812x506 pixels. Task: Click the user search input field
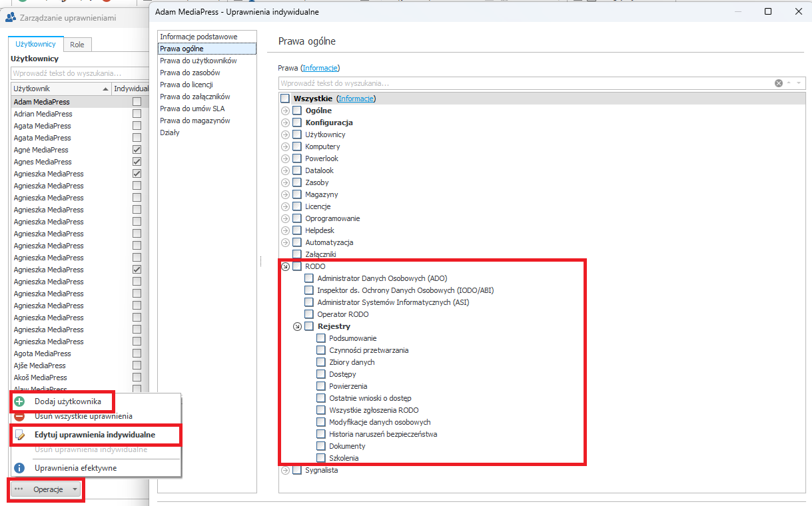coord(79,73)
